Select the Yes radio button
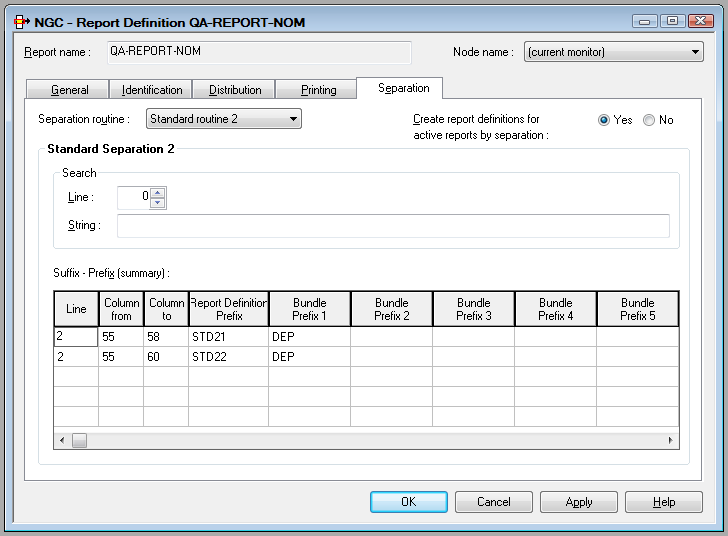This screenshot has width=728, height=536. [604, 120]
